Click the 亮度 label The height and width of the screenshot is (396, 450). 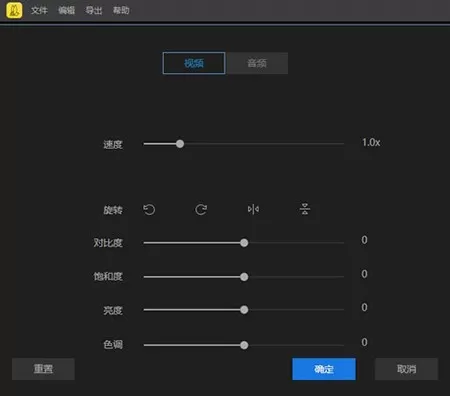[113, 311]
